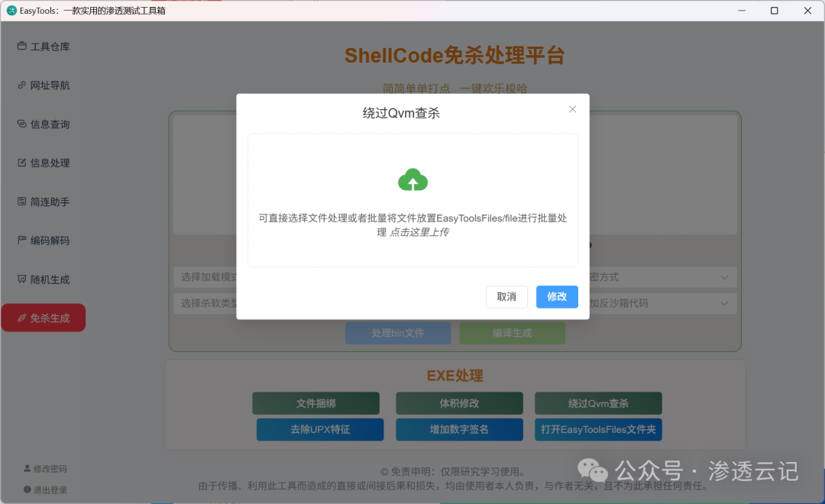Select the red 免杀生成 sidebar item
Image resolution: width=825 pixels, height=504 pixels.
(43, 318)
